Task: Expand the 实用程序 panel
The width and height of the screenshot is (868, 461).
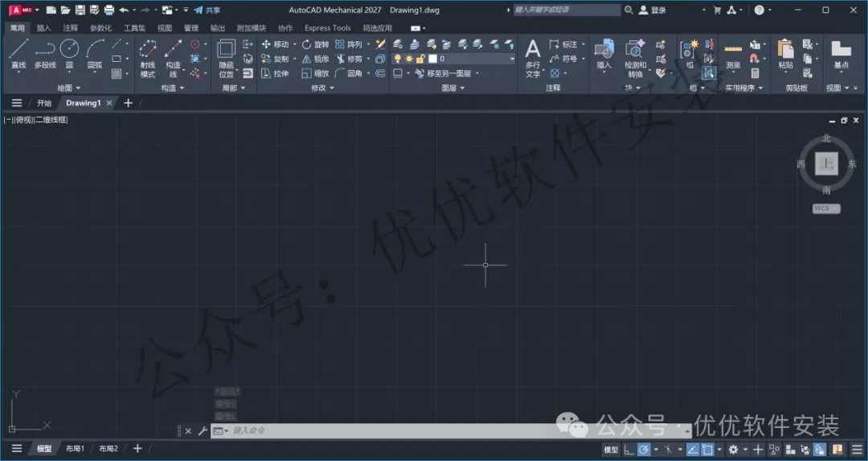Action: [x=744, y=88]
